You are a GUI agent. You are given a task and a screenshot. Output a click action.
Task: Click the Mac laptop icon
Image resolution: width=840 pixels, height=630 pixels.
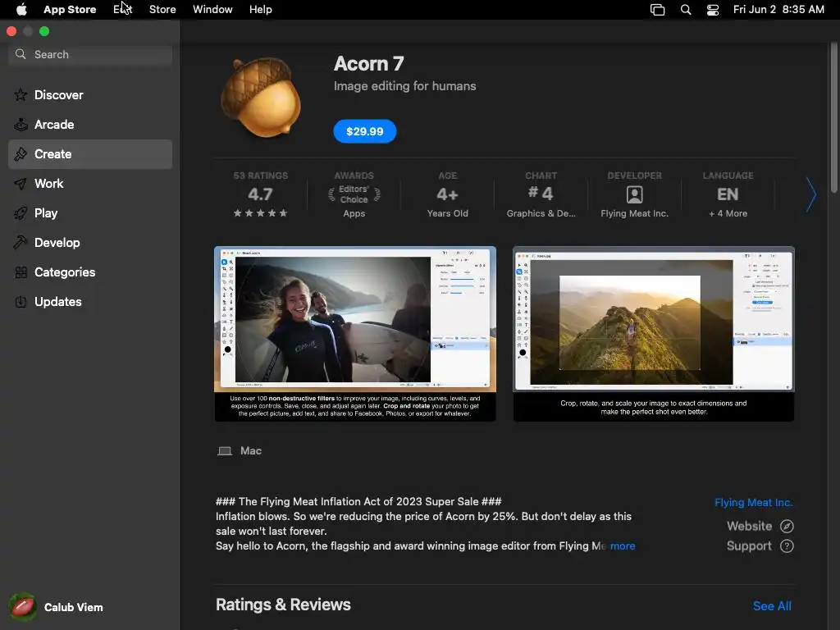pos(225,451)
